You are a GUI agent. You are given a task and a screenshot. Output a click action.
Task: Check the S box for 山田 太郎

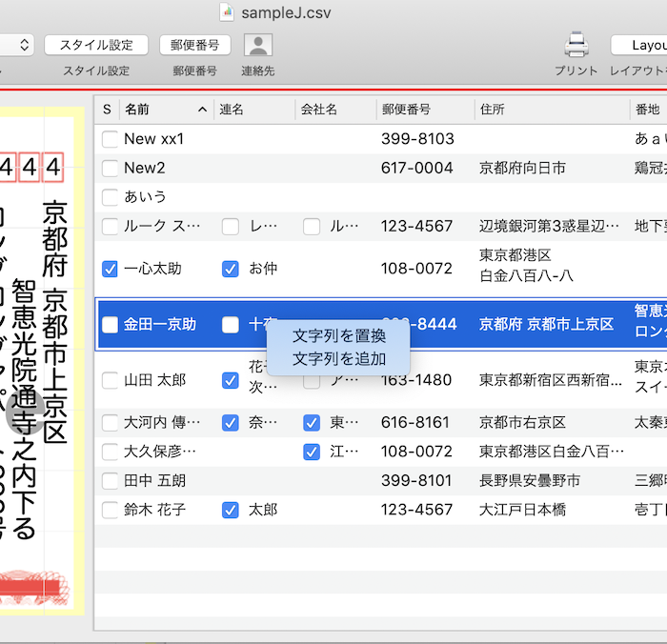click(110, 380)
